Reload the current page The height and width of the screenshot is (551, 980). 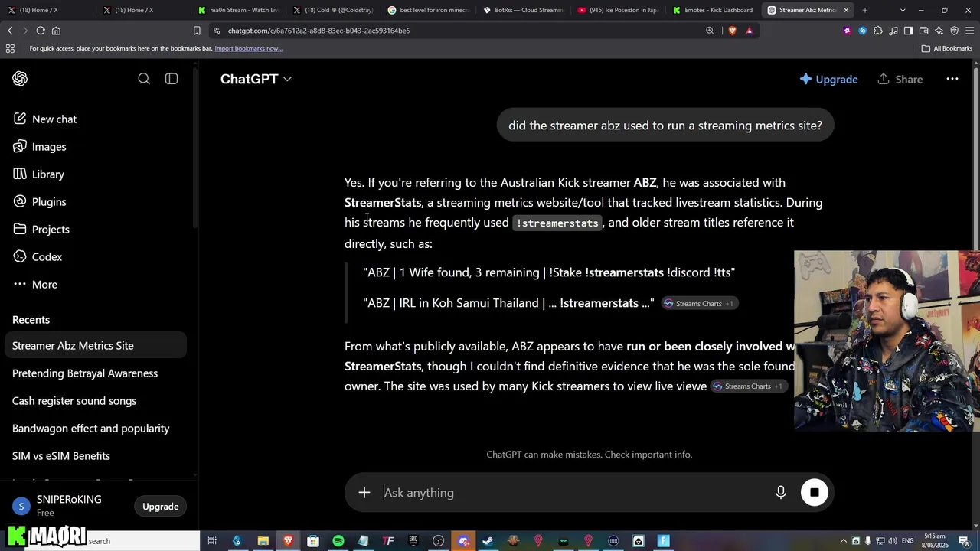click(41, 31)
